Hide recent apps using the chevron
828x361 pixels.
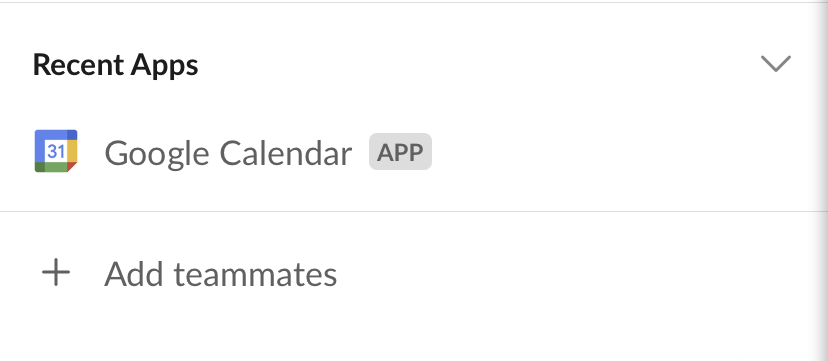tap(775, 63)
